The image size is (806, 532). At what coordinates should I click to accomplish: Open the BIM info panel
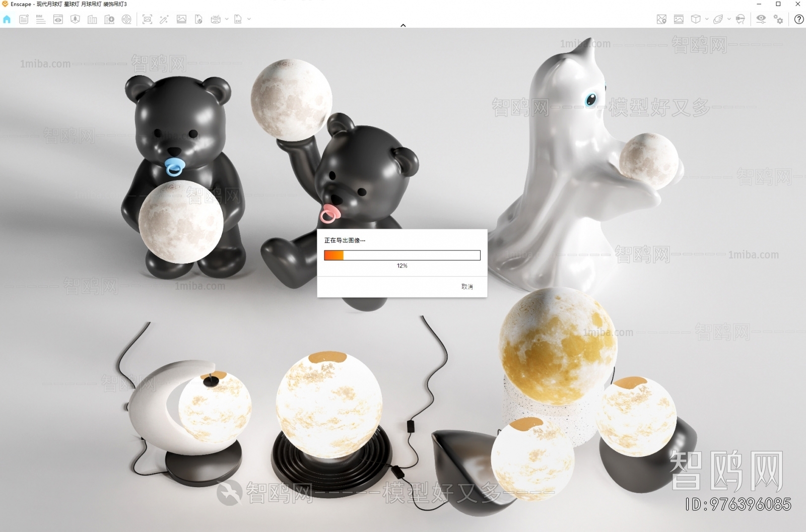[x=41, y=20]
